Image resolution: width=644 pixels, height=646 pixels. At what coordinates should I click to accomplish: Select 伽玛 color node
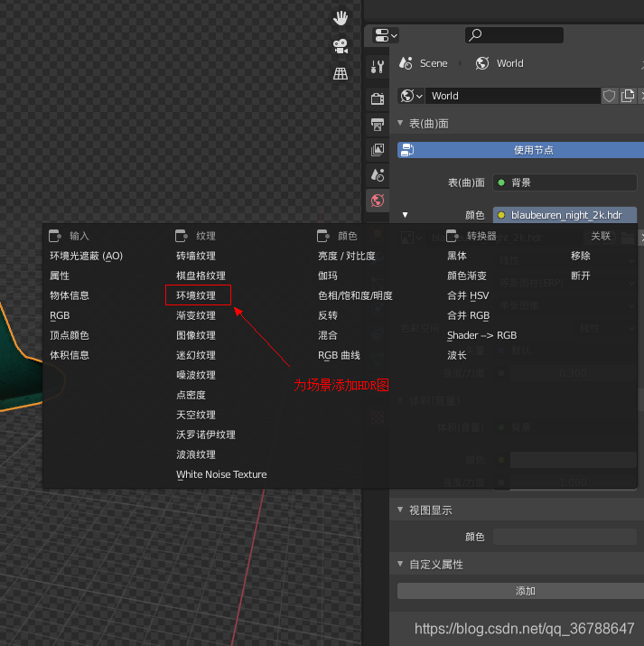[328, 276]
